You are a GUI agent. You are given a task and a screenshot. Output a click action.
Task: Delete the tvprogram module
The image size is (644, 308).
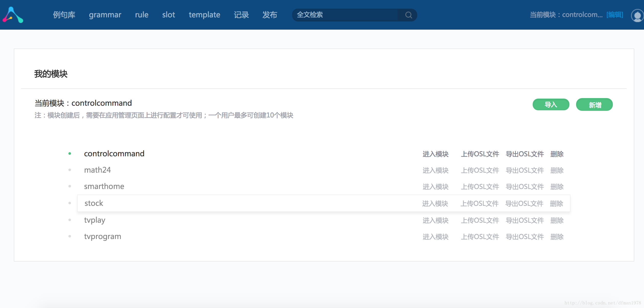coord(557,237)
